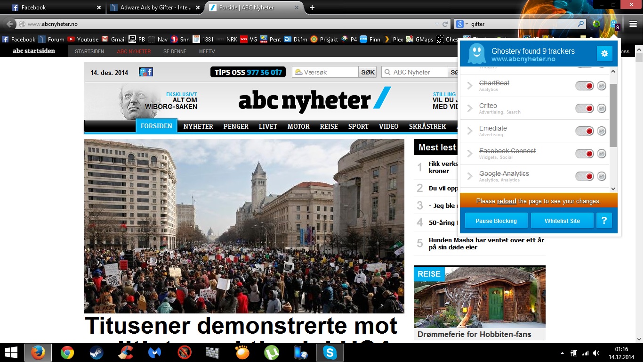Click the reload link in Ghostery notice
644x362 pixels.
(507, 201)
